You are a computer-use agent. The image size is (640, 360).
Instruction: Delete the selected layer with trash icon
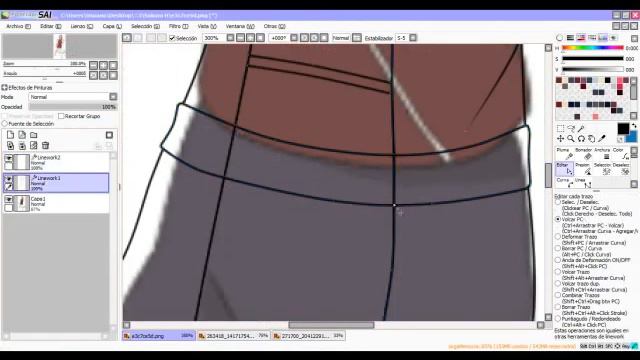tap(45, 145)
